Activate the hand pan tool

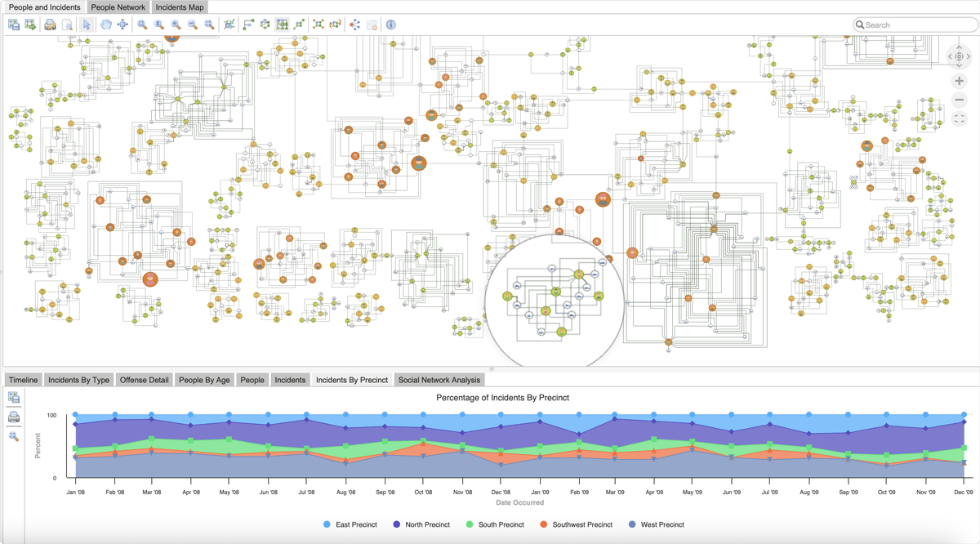pyautogui.click(x=106, y=25)
